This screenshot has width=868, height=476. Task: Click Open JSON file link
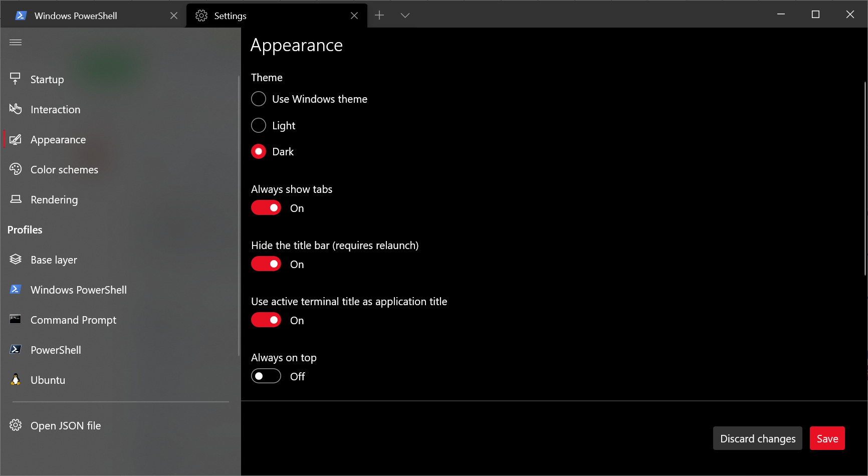coord(119,425)
